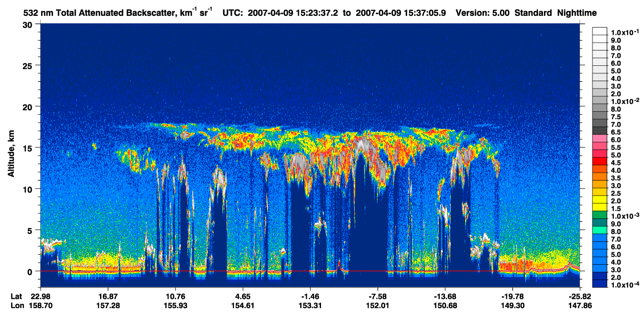Click latitude value '-25.82'

pos(580,296)
